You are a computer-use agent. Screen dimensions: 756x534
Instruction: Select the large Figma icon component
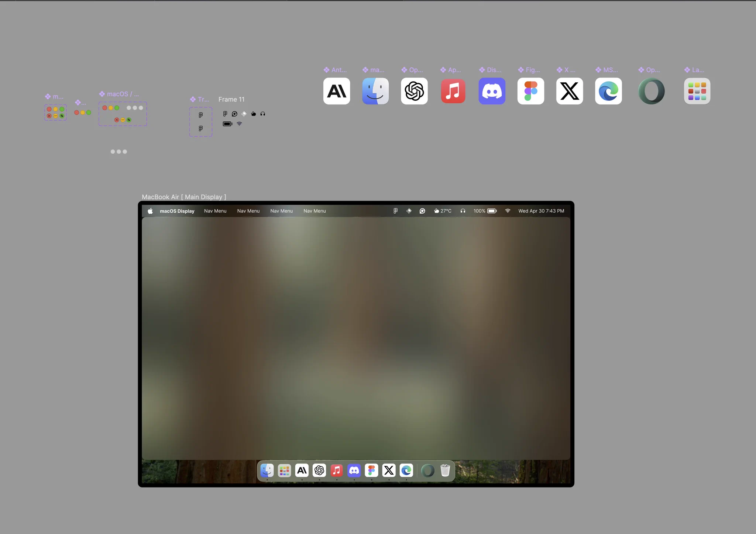pyautogui.click(x=530, y=91)
